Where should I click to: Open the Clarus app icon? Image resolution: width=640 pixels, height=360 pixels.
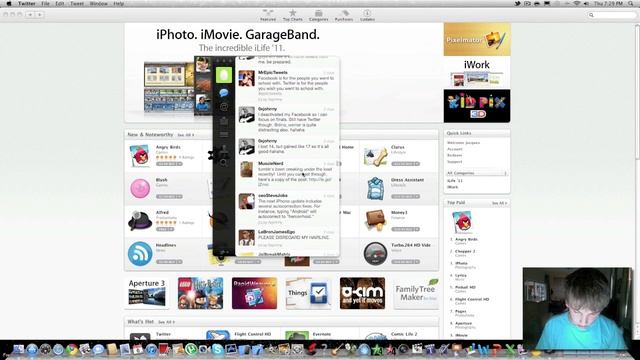(376, 156)
